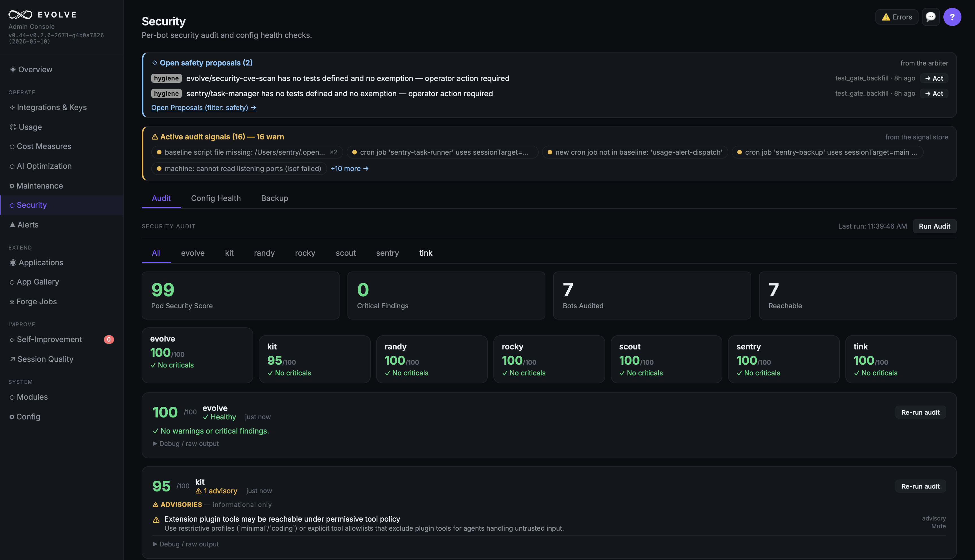Open the chat bubble icon
This screenshot has height=560, width=975.
tap(930, 17)
